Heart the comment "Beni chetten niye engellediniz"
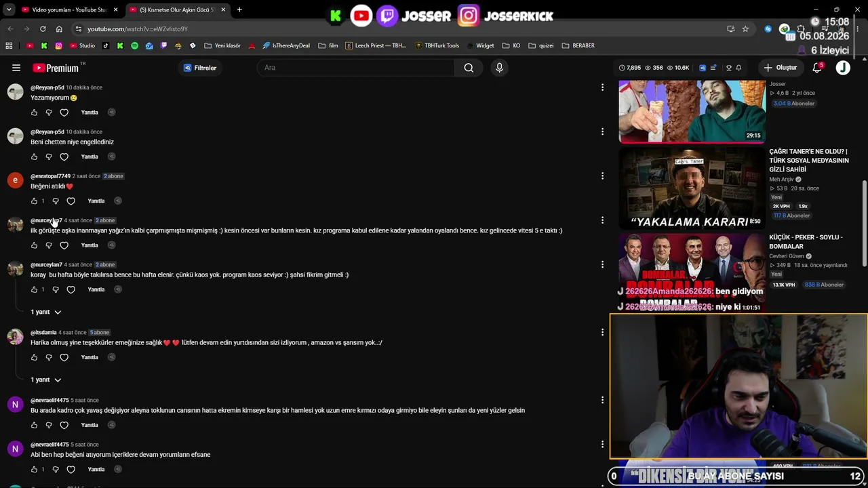Image resolution: width=868 pixels, height=488 pixels. pos(64,157)
